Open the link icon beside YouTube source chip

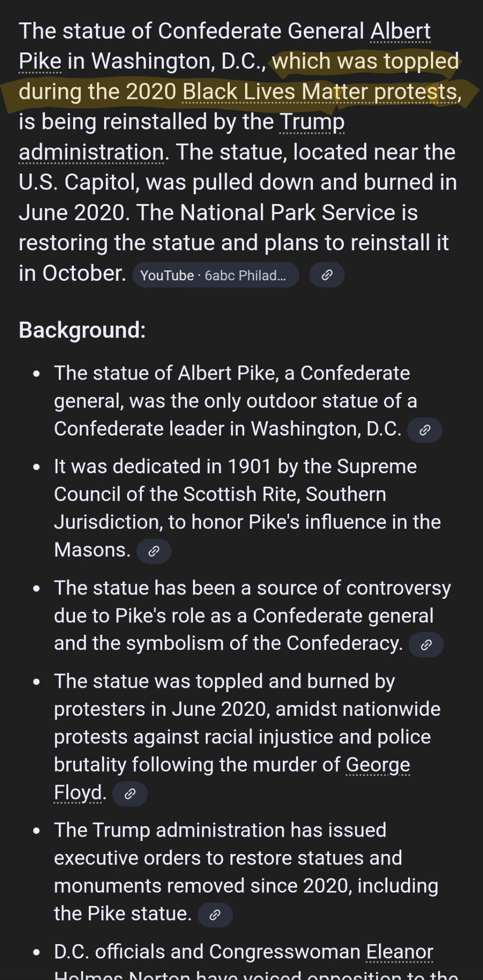pos(327,275)
